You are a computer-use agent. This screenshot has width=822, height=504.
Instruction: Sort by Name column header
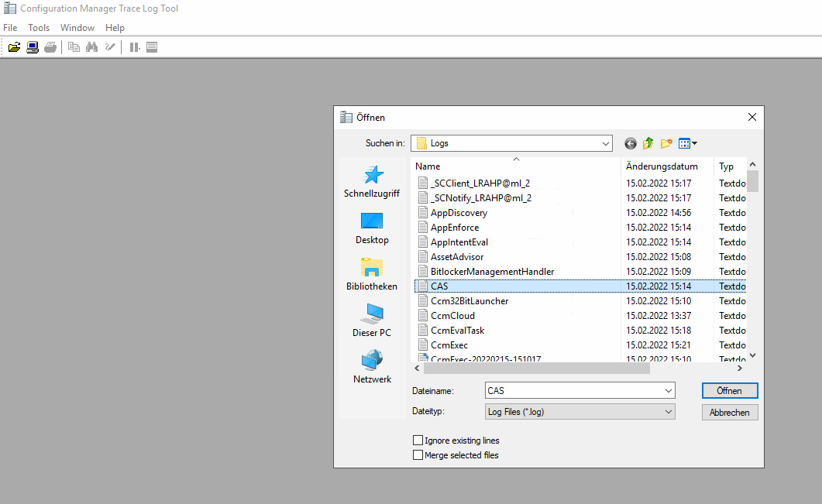(516, 166)
